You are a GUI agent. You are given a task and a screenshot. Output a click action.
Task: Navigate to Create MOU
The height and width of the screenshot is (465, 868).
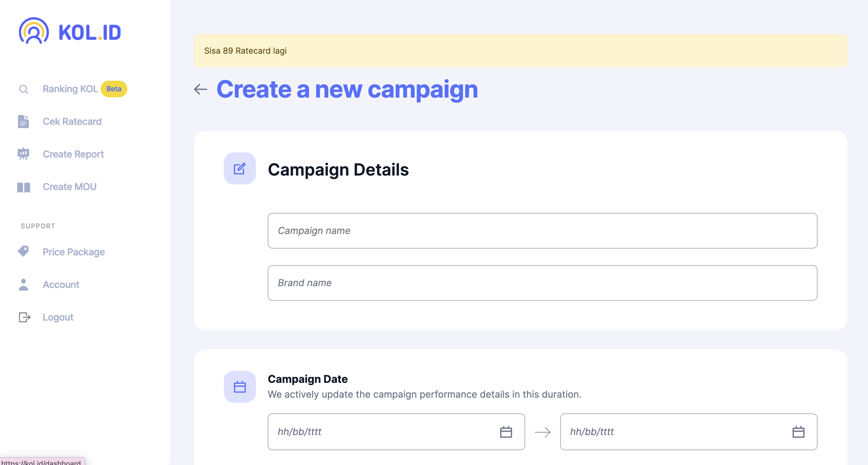point(69,187)
